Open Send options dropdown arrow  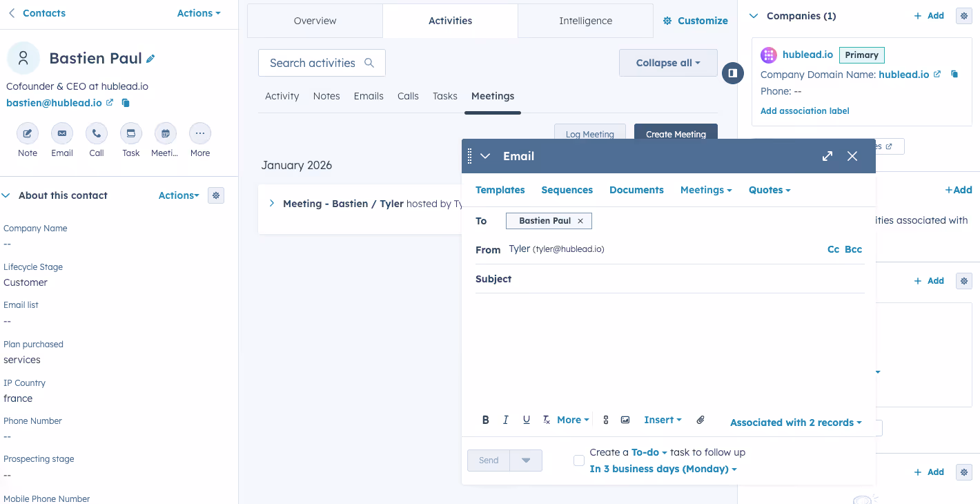pyautogui.click(x=526, y=461)
